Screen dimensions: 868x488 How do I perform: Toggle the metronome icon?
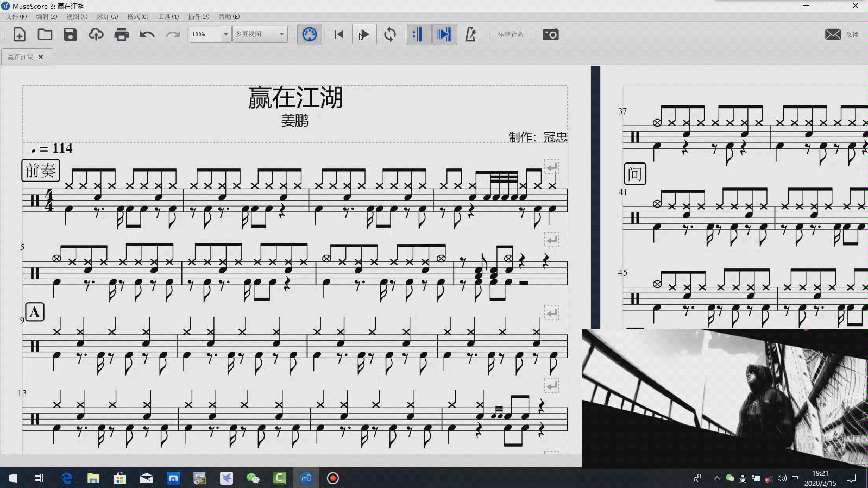pos(470,34)
